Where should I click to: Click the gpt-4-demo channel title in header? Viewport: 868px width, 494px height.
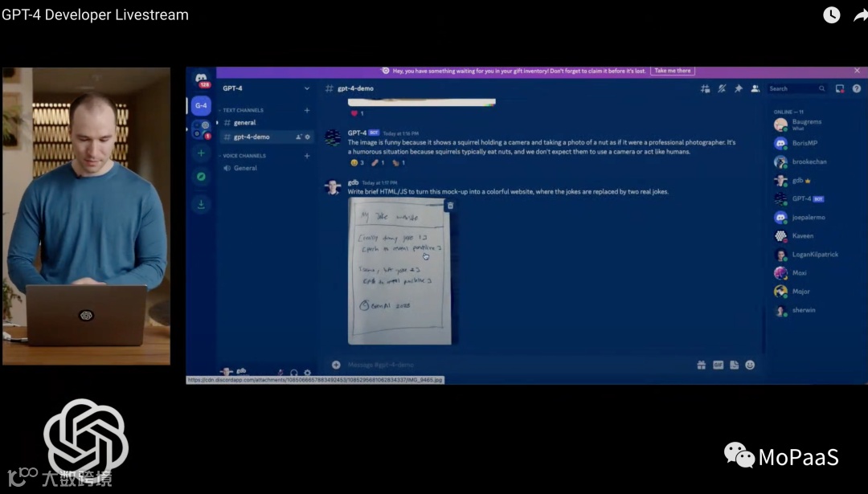click(355, 88)
